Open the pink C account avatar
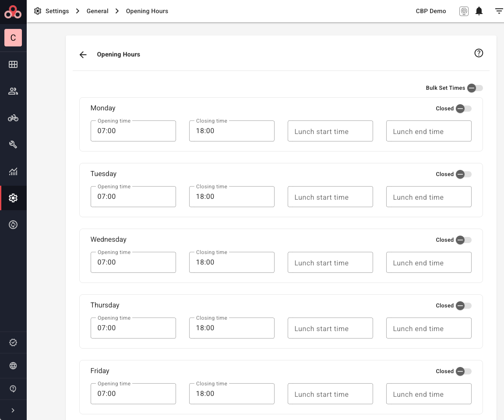 (13, 38)
